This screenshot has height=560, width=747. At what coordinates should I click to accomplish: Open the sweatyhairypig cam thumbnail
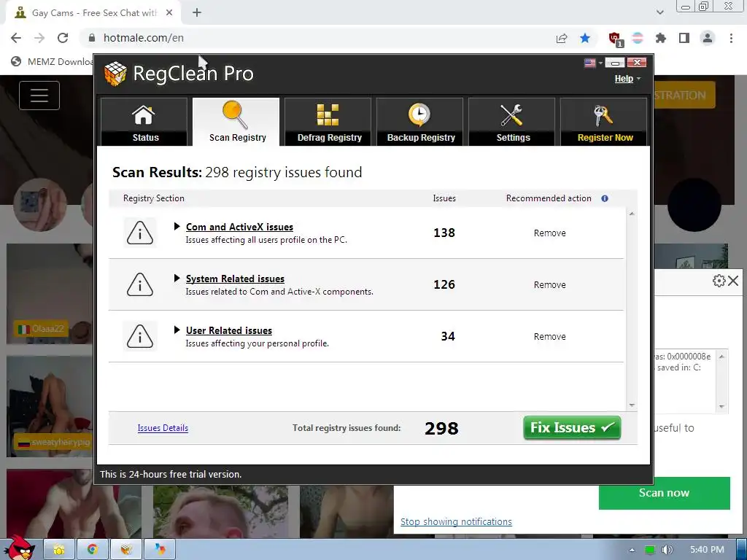tap(50, 406)
